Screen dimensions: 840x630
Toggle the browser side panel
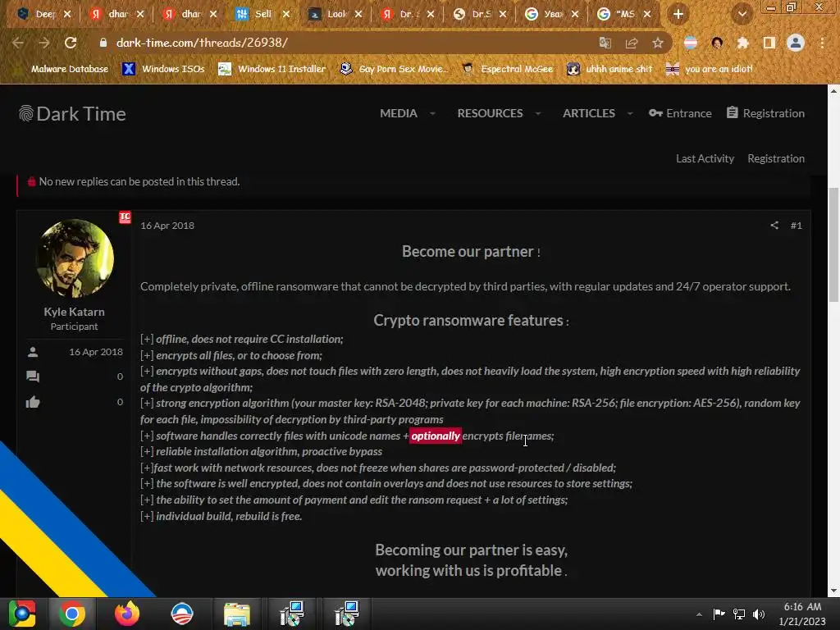coord(769,43)
